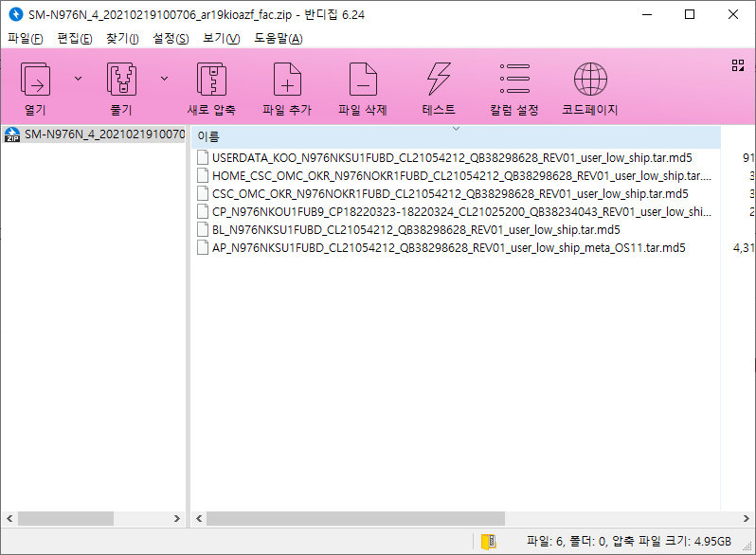The width and height of the screenshot is (756, 555).
Task: Click the tree pane horizontal scrollbar thumb
Action: 65,518
